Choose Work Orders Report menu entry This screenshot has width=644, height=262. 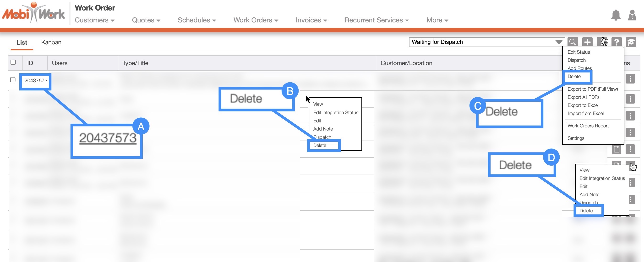588,126
